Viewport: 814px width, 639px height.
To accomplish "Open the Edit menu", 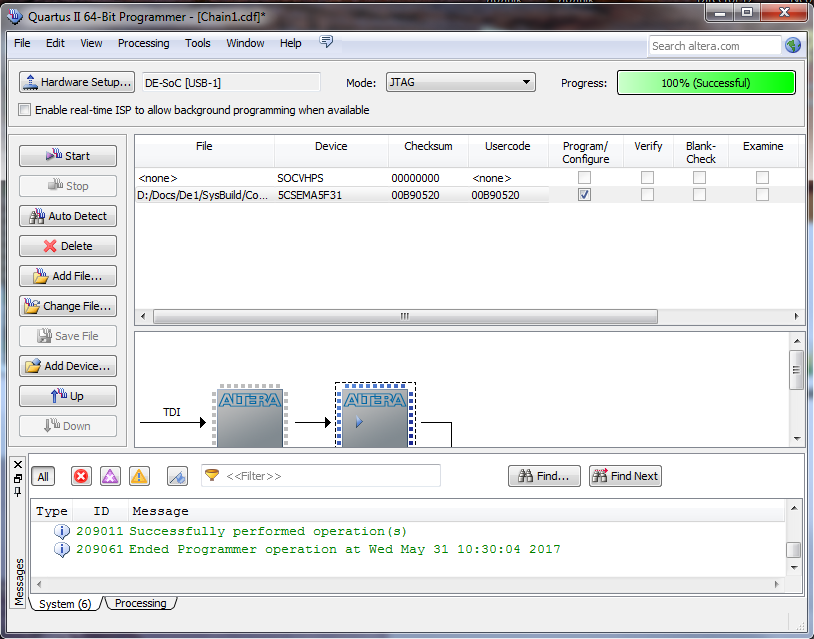I will click(x=55, y=43).
